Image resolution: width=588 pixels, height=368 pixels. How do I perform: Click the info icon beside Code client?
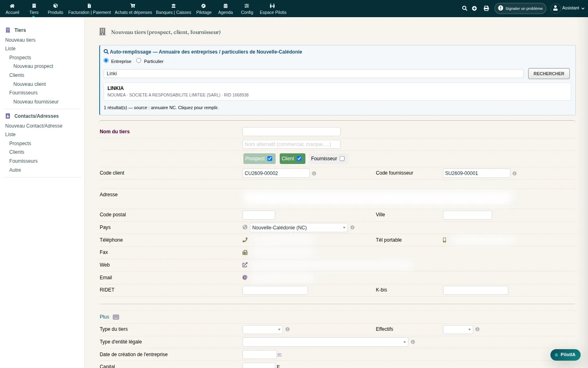(314, 173)
